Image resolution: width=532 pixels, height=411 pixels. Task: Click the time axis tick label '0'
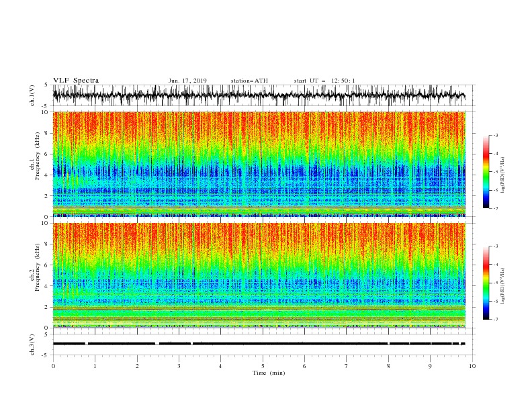click(x=53, y=366)
